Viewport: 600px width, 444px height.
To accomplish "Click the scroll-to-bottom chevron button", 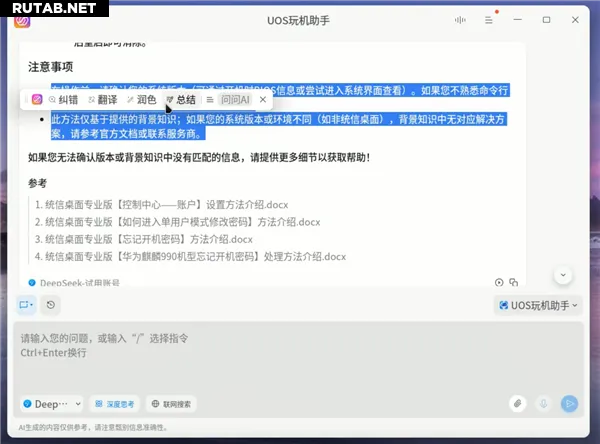I will (x=563, y=274).
